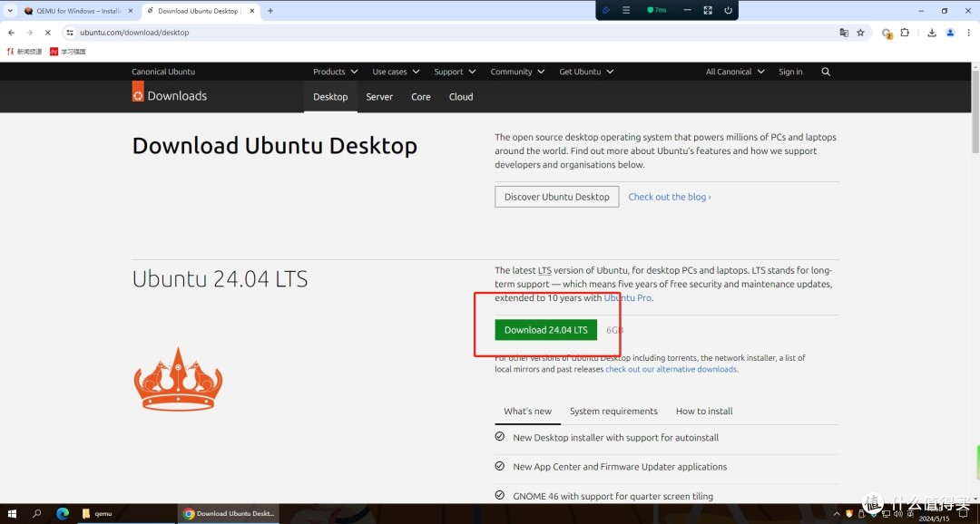Expand the Products dropdown menu
This screenshot has width=980, height=524.
[x=336, y=72]
